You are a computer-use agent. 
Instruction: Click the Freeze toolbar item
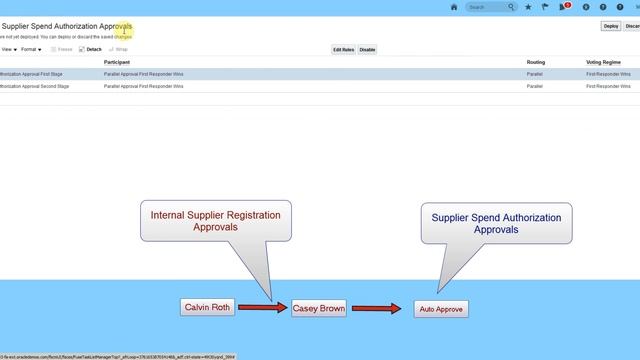click(62, 49)
